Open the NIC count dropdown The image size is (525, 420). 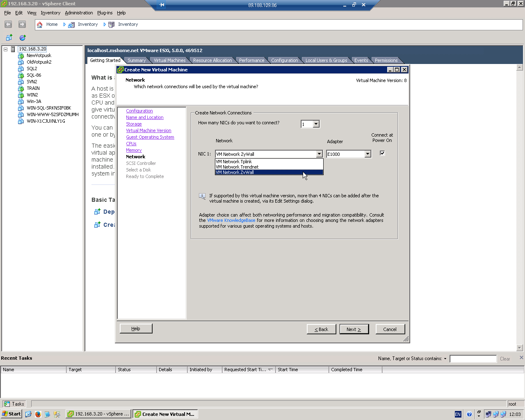click(316, 124)
